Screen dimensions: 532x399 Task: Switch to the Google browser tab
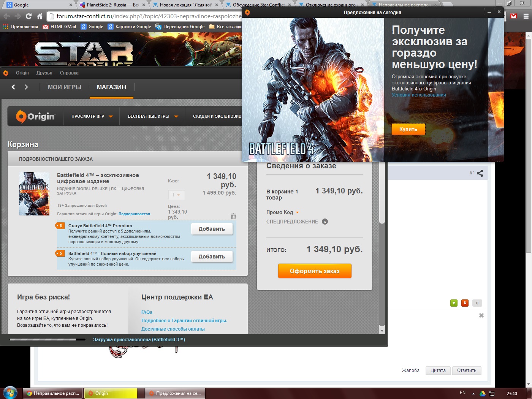(x=39, y=5)
